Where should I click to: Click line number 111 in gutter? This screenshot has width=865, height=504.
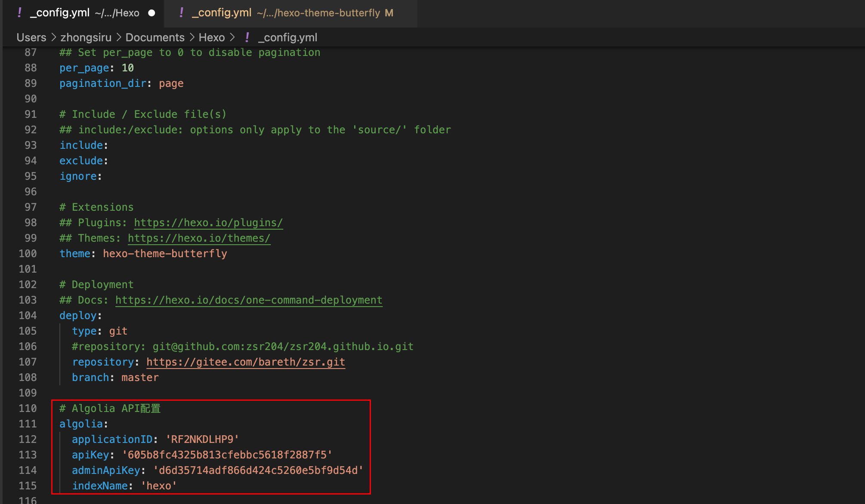28,424
